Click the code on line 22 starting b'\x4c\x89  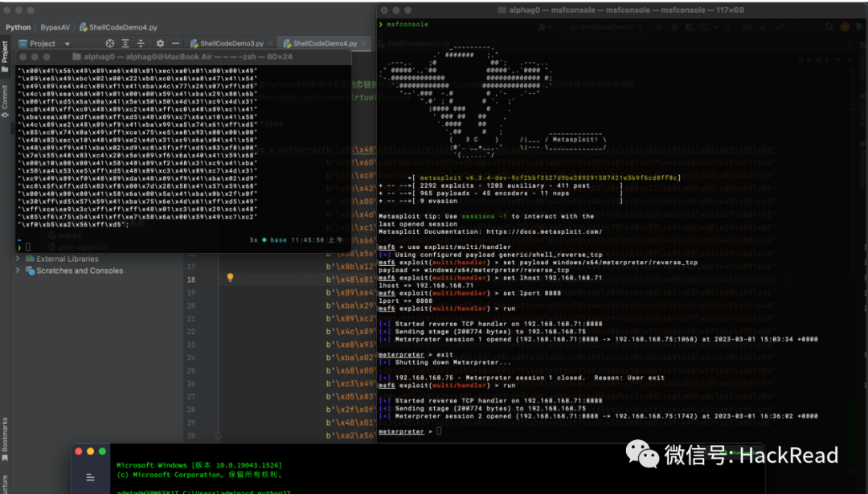[351, 332]
